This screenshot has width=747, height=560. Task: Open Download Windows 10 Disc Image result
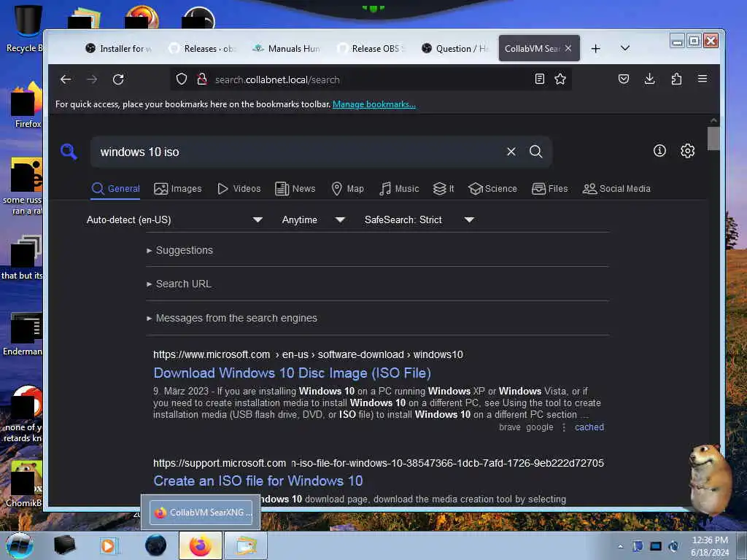click(292, 373)
